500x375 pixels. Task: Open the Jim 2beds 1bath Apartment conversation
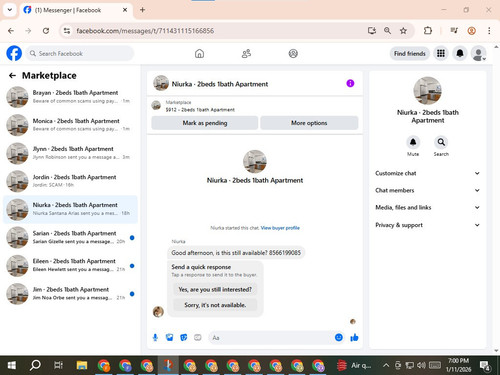coord(70,294)
